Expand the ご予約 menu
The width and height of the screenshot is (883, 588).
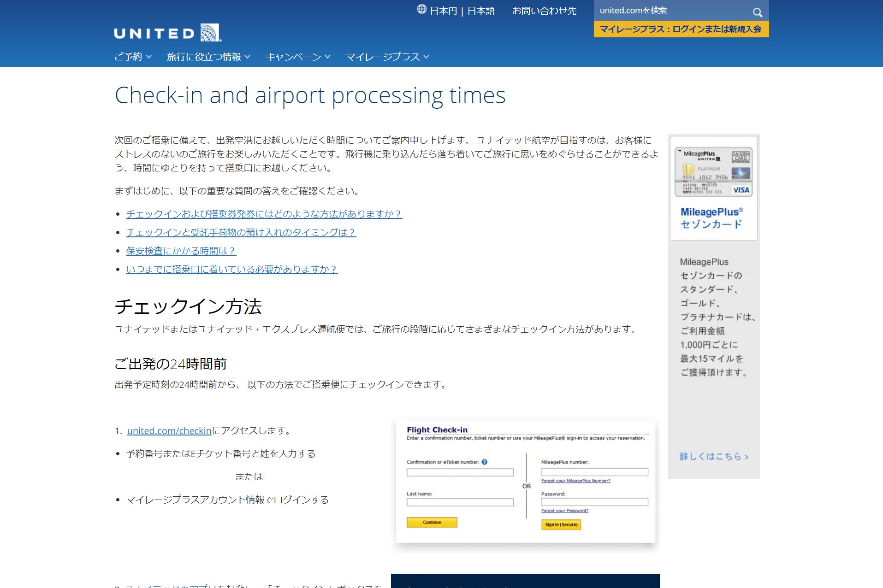pos(133,57)
